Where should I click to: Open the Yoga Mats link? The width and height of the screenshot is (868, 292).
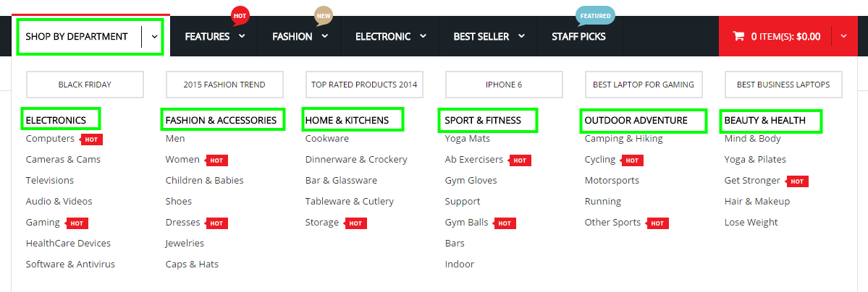click(x=467, y=138)
